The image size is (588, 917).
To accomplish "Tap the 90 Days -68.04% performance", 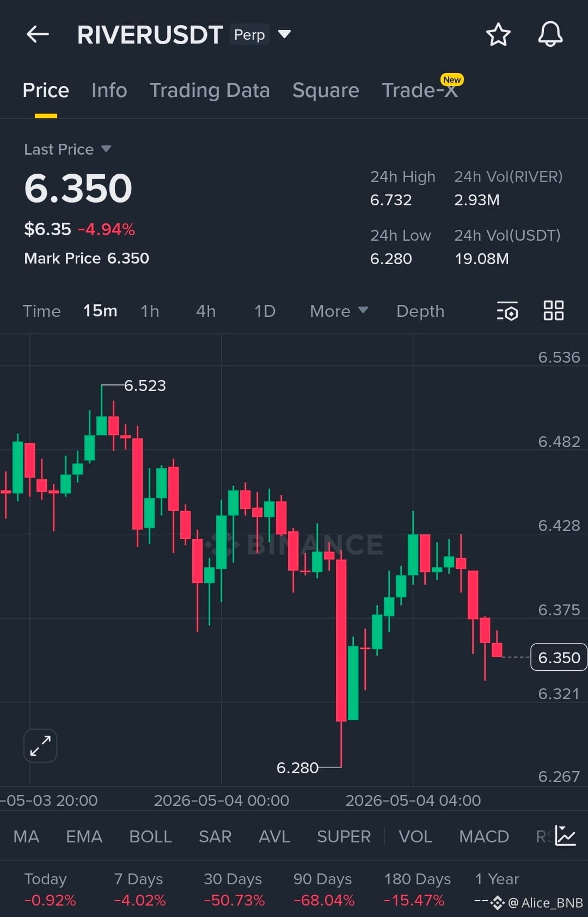I will coord(324,900).
